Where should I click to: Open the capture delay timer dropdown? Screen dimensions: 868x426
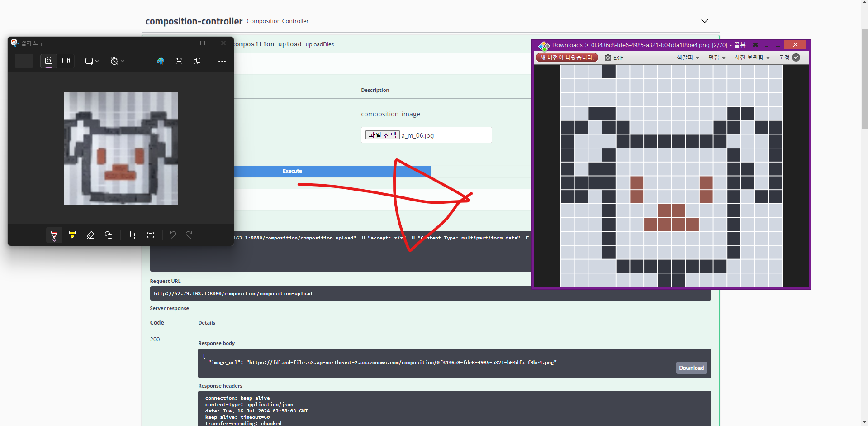[x=117, y=61]
